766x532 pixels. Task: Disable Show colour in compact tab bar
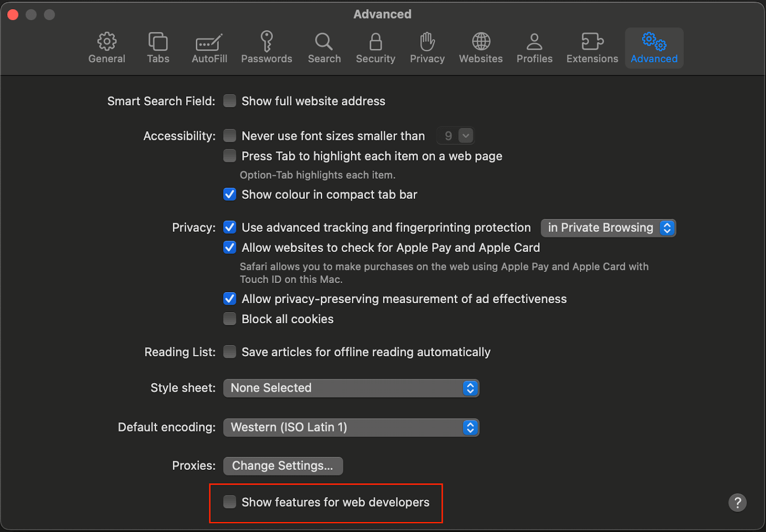pos(229,194)
